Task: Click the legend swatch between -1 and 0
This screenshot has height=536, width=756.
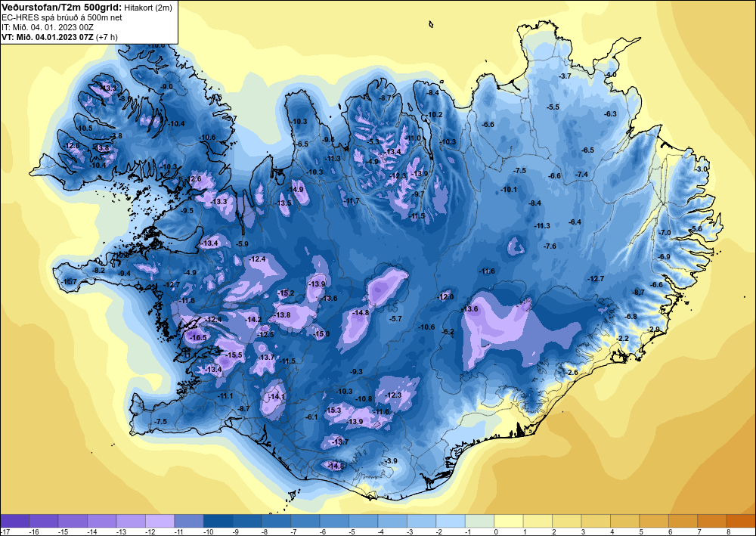Action: tap(480, 521)
